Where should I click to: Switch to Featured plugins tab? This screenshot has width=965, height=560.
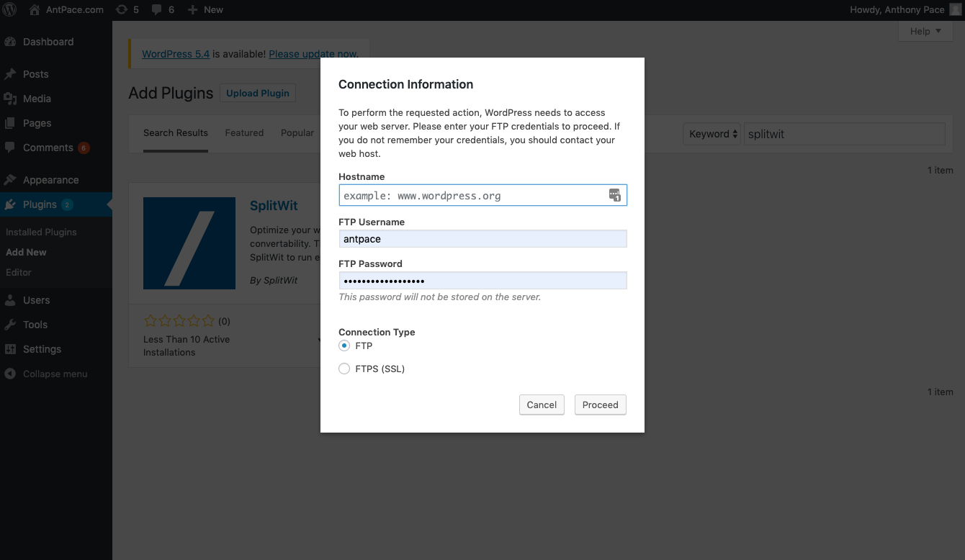coord(244,133)
